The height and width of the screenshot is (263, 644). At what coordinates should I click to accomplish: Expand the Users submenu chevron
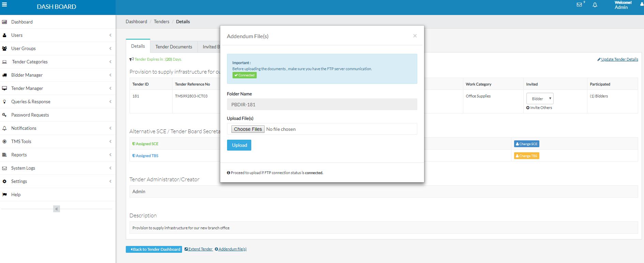110,35
